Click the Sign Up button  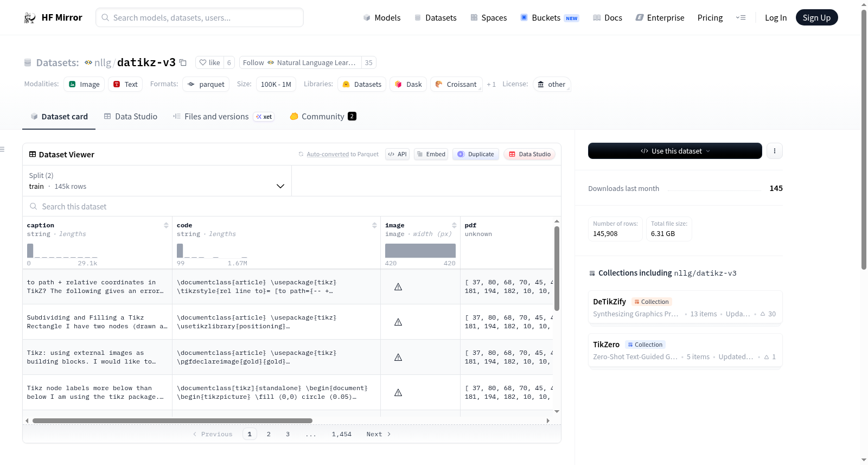[816, 17]
